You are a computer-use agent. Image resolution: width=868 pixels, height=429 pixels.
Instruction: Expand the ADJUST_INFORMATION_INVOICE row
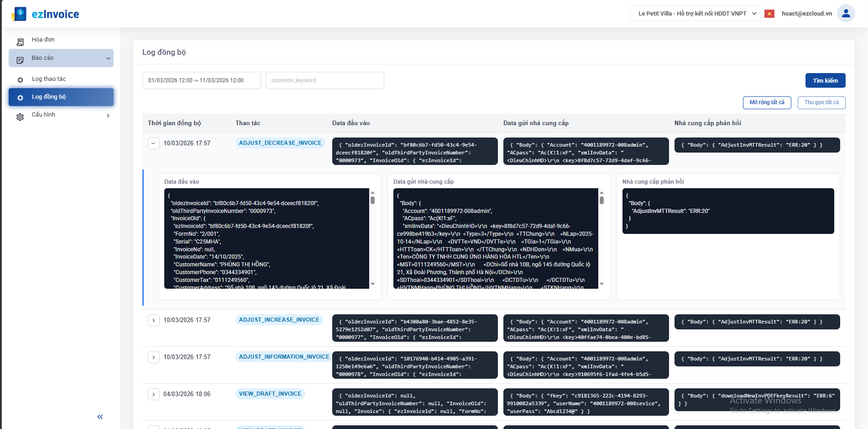(153, 357)
